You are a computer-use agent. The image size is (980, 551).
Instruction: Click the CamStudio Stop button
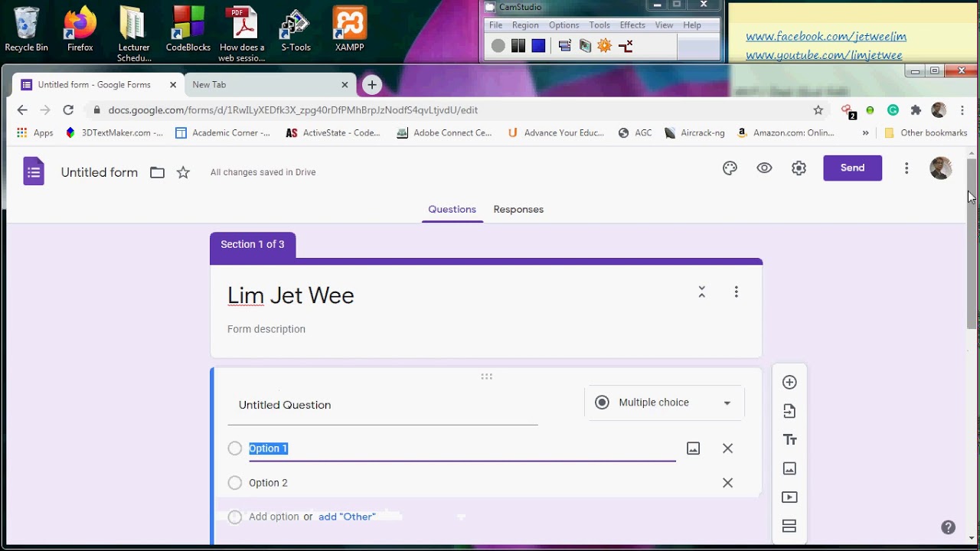click(538, 46)
